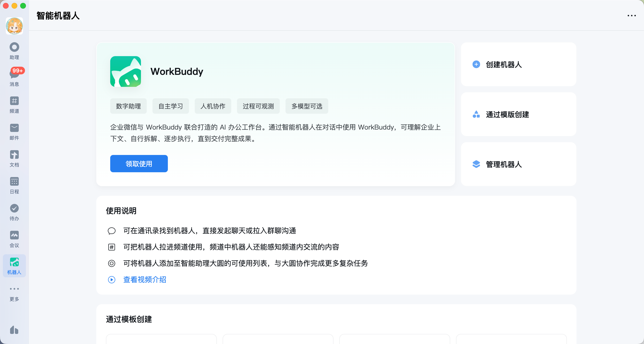Select the 人机协作 tag
This screenshot has height=344, width=644.
(213, 106)
